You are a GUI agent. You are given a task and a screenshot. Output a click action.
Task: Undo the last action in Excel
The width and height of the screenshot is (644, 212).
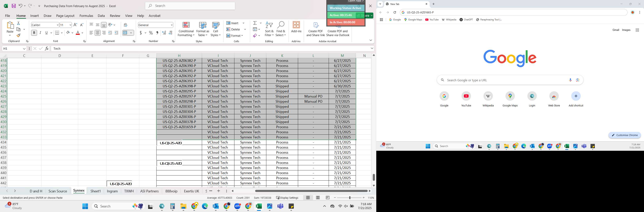coord(21,6)
